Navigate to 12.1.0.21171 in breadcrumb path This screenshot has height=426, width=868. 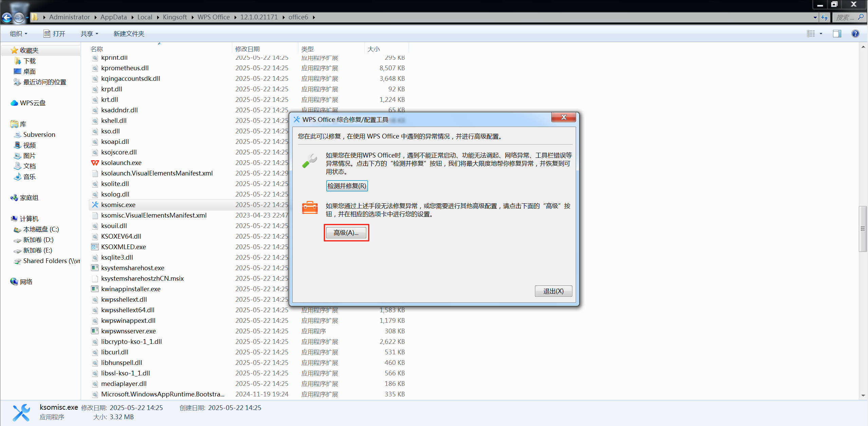pyautogui.click(x=259, y=17)
